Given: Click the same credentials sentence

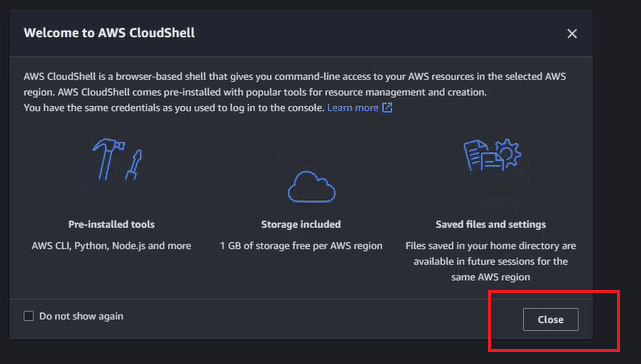Looking at the screenshot, I should 174,108.
